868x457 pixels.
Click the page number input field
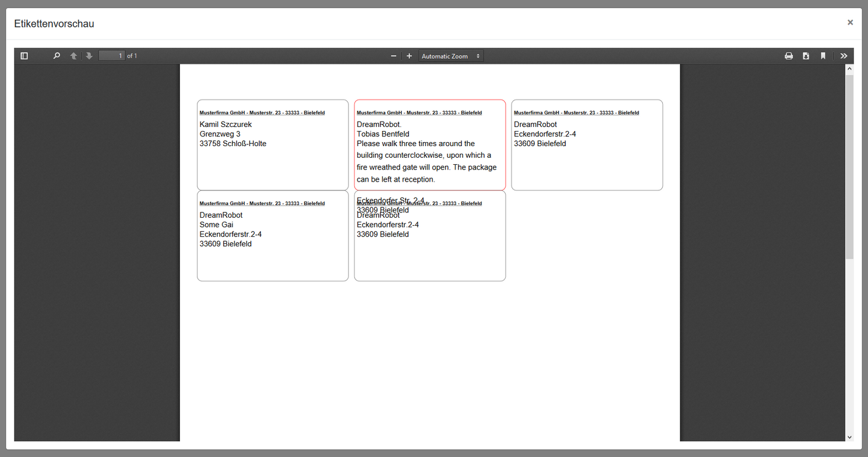(x=112, y=56)
